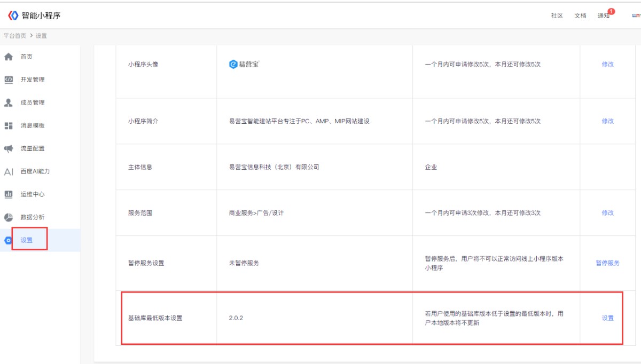Click the 运维中心 chart icon
This screenshot has width=641, height=364.
click(9, 194)
